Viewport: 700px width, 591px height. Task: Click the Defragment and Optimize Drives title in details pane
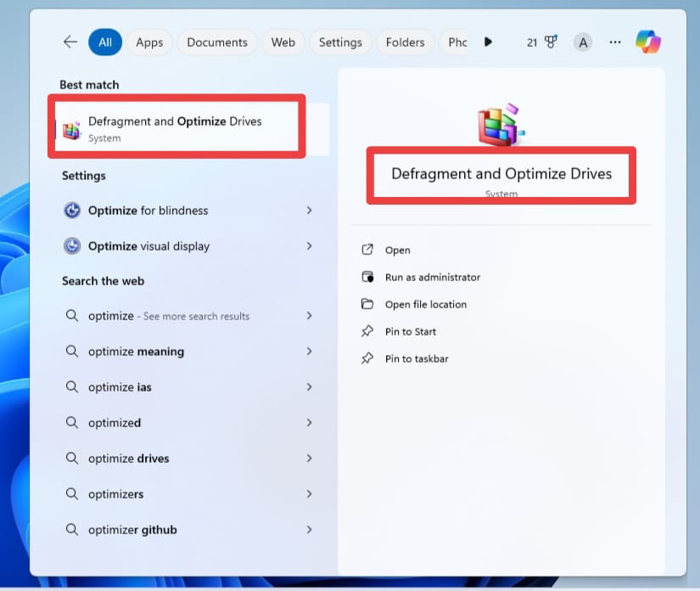point(501,173)
